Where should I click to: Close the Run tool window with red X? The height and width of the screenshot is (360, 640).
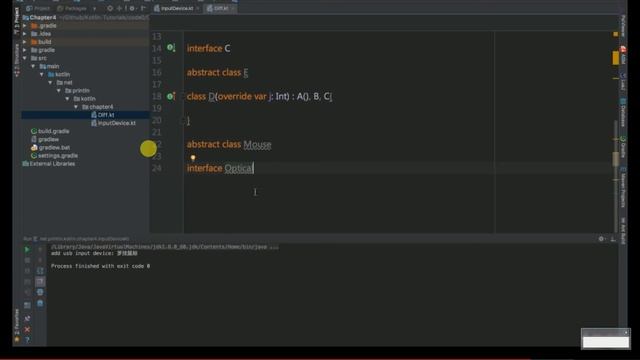pyautogui.click(x=27, y=329)
